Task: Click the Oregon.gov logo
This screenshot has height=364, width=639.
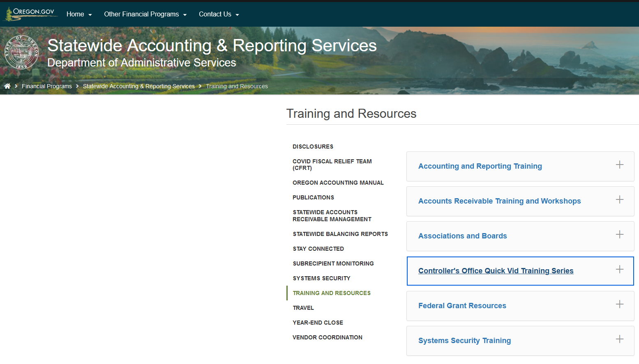Action: click(30, 14)
